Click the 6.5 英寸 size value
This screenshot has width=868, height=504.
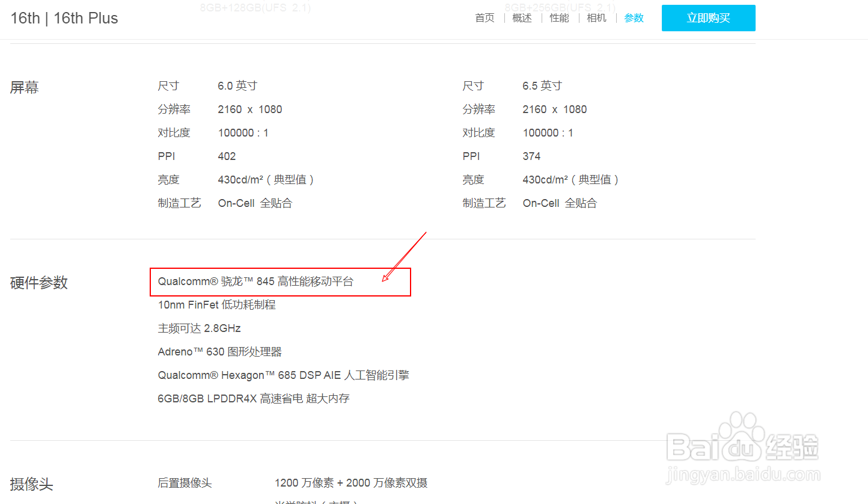pos(542,86)
